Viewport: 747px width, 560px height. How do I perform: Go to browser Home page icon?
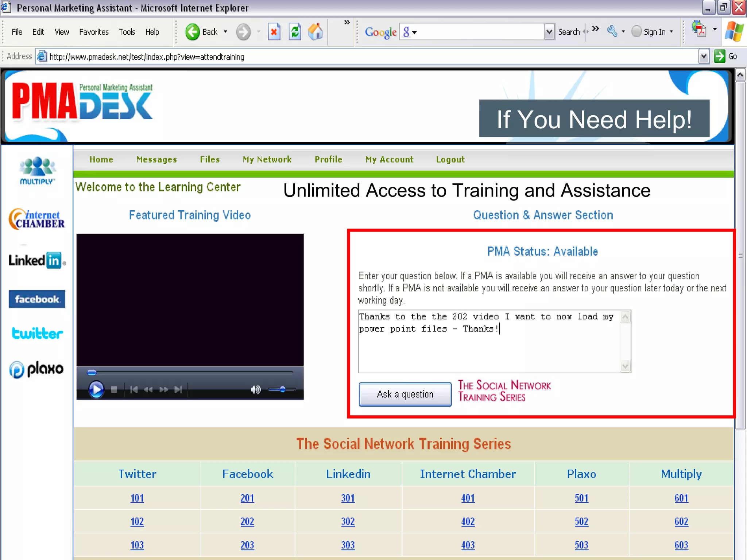tap(316, 32)
